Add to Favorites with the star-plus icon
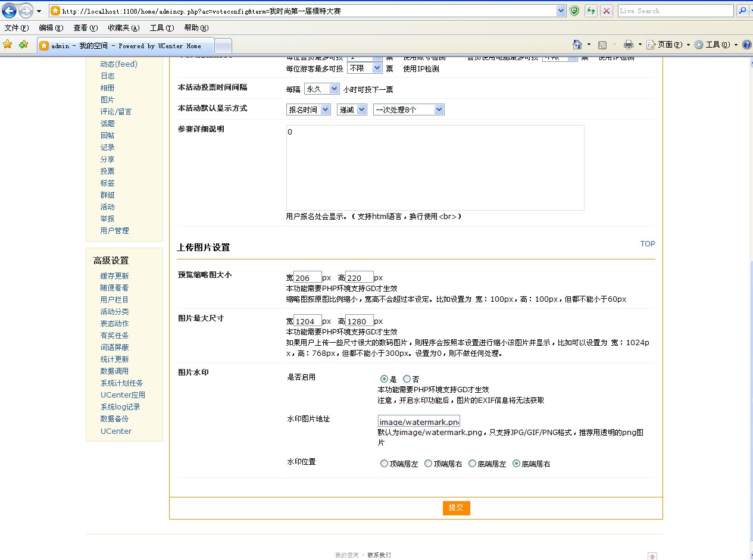This screenshot has height=560, width=753. pos(23,45)
